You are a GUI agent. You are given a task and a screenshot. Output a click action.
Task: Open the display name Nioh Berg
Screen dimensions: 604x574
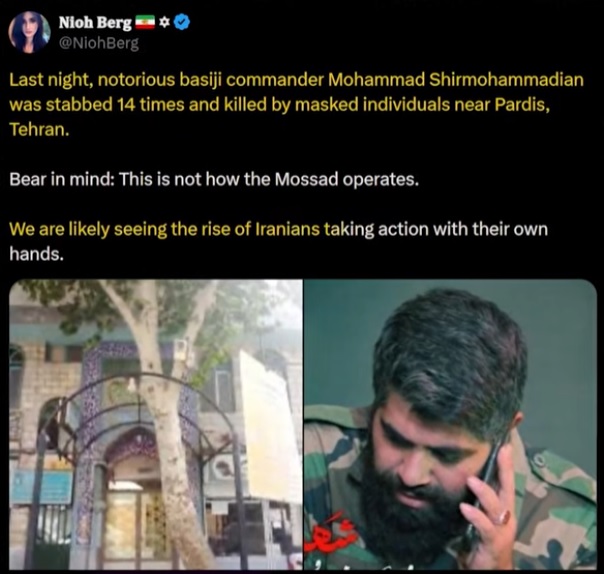click(x=95, y=23)
